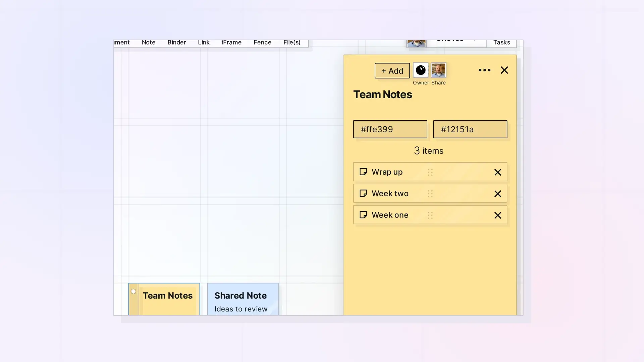Screen dimensions: 644x362
Task: Close the Team Notes panel
Action: click(504, 70)
